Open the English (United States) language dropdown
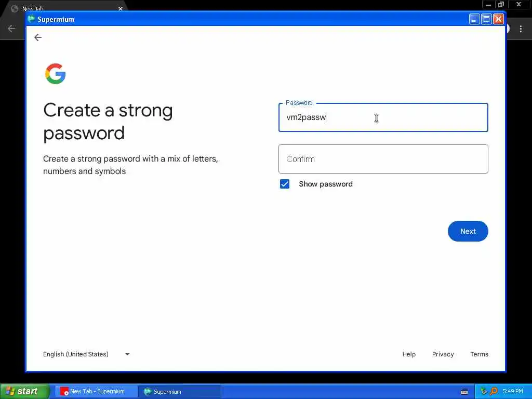This screenshot has width=532, height=399. coord(86,354)
